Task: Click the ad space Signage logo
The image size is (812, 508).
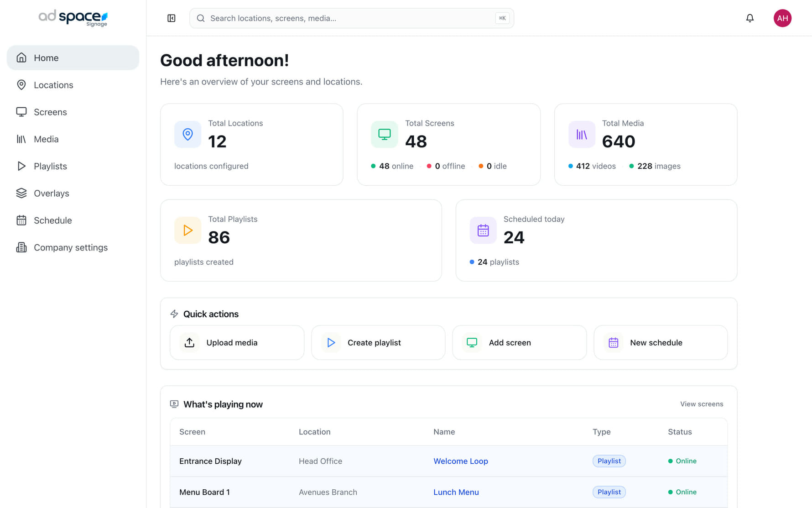Action: 73,18
